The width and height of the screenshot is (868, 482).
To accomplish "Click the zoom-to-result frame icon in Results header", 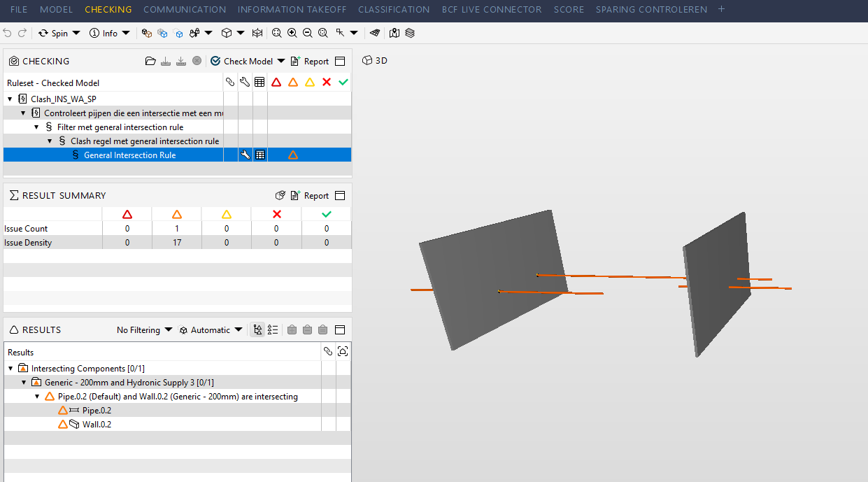I will 343,351.
